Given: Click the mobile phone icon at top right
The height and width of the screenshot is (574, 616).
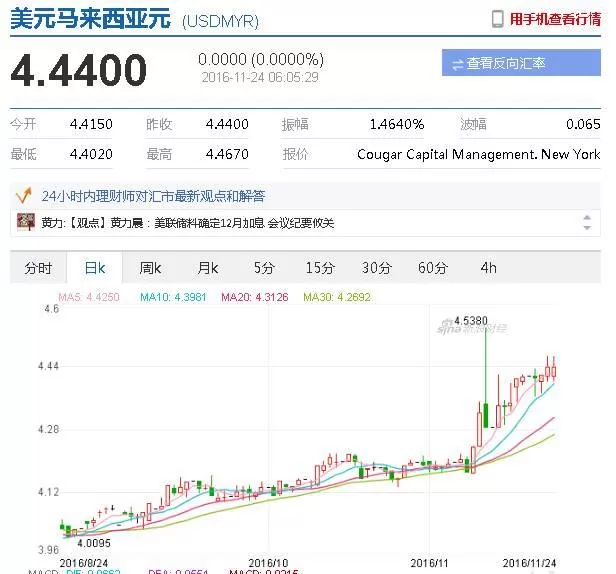Looking at the screenshot, I should point(497,19).
